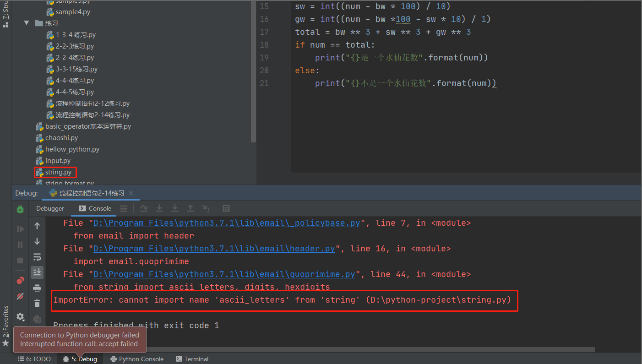Select file string.py in project tree

58,172
